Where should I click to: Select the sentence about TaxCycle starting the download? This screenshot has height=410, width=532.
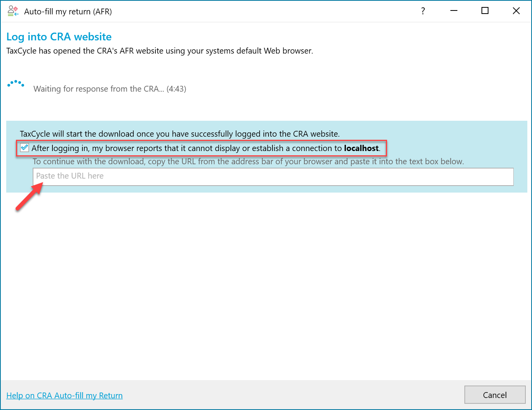pyautogui.click(x=180, y=134)
